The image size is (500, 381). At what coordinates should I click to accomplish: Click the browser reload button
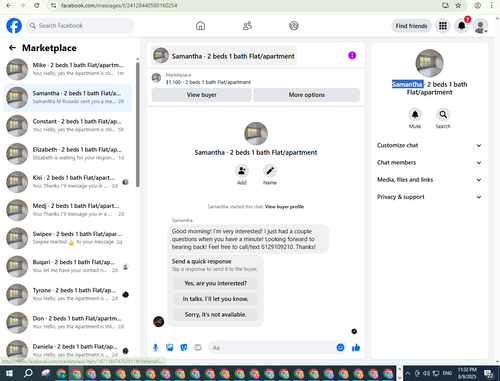click(37, 5)
